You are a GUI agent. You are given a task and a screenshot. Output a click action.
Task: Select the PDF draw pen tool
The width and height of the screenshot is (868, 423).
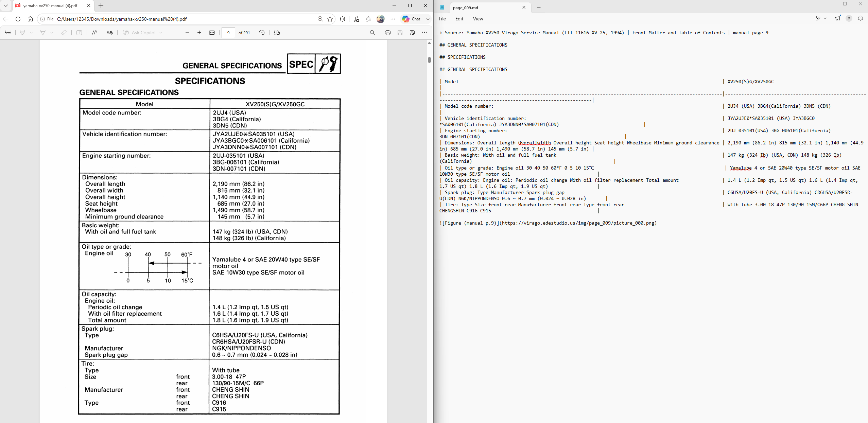pyautogui.click(x=43, y=33)
